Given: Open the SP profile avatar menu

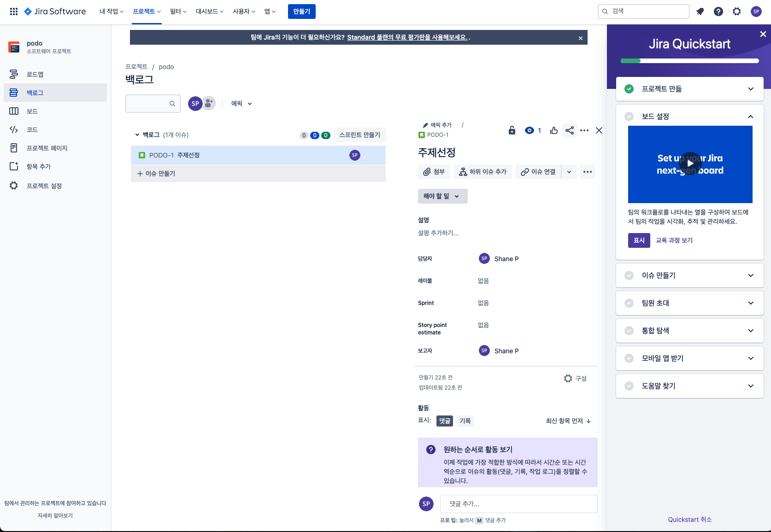Looking at the screenshot, I should coord(756,12).
